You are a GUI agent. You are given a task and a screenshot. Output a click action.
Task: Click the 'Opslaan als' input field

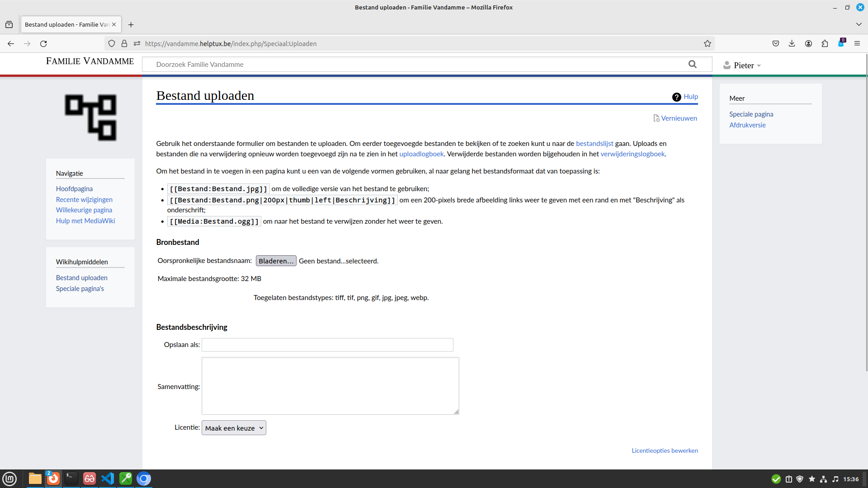pyautogui.click(x=326, y=344)
